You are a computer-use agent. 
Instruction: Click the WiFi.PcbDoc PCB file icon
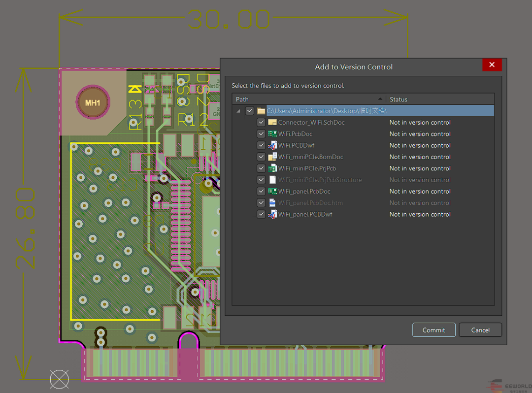[272, 134]
